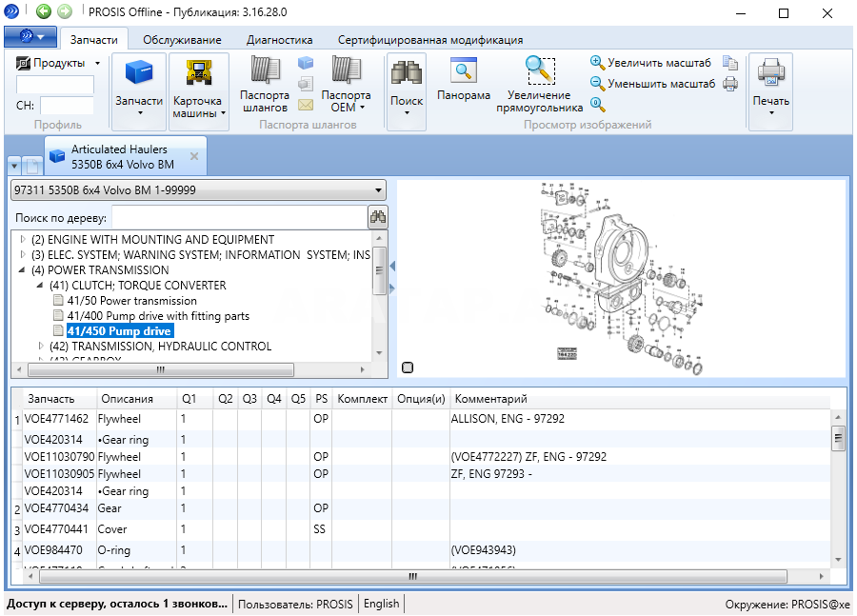Click the large Печать printer icon
The height and width of the screenshot is (616, 857).
coord(770,72)
